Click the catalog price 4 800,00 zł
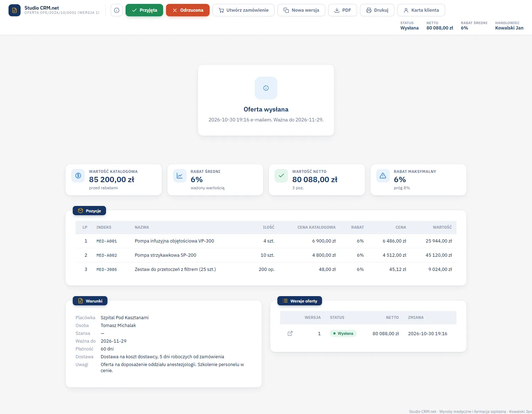Image resolution: width=532 pixels, height=414 pixels. pyautogui.click(x=324, y=255)
